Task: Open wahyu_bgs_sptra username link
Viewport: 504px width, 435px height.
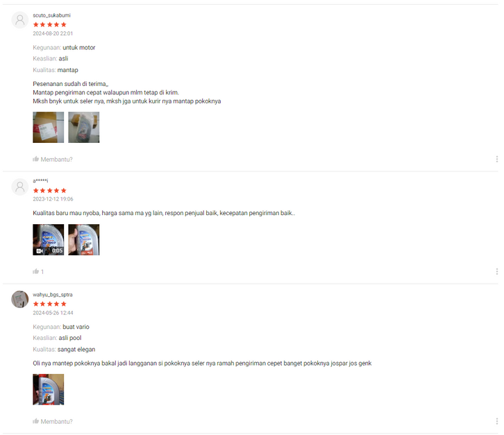Action: [x=52, y=295]
